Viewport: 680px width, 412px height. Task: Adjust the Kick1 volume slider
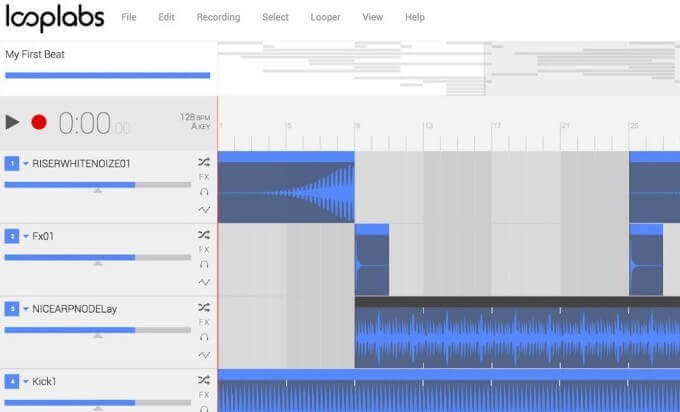(98, 403)
